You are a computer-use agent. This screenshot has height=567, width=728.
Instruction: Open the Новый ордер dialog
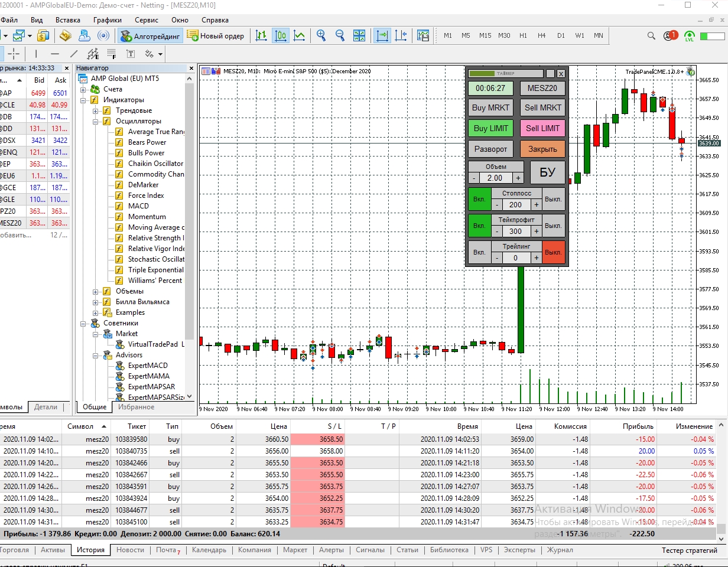[216, 36]
